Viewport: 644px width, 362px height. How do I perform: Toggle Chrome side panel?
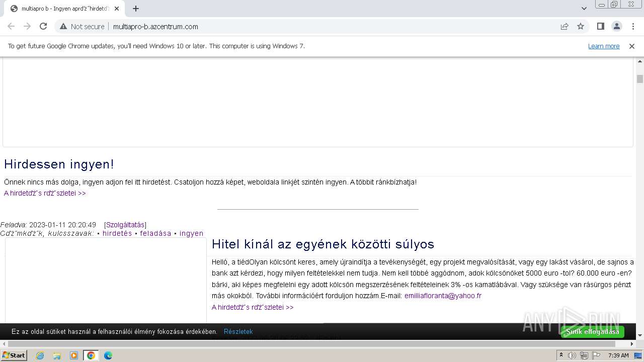pos(600,26)
